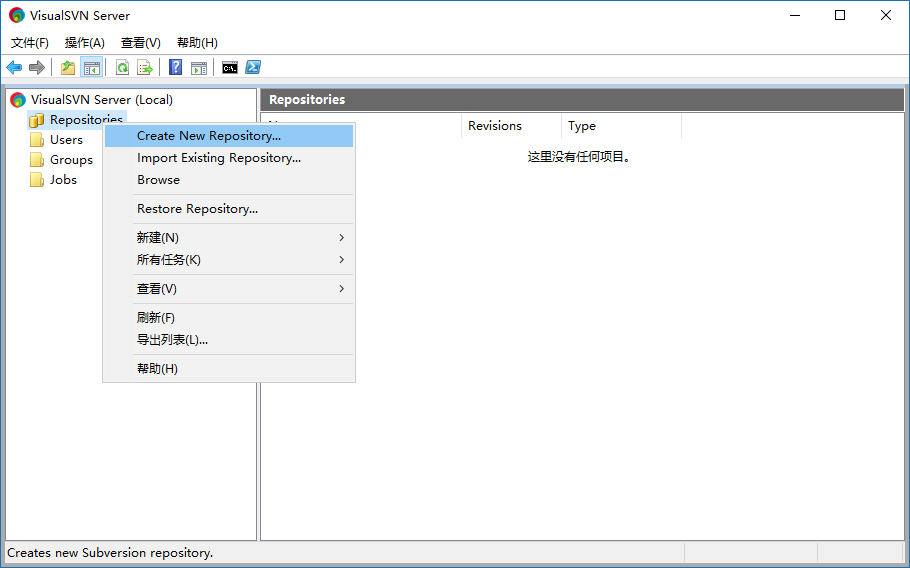910x568 pixels.
Task: Choose 导出列表(L)... in the context menu
Action: (229, 340)
